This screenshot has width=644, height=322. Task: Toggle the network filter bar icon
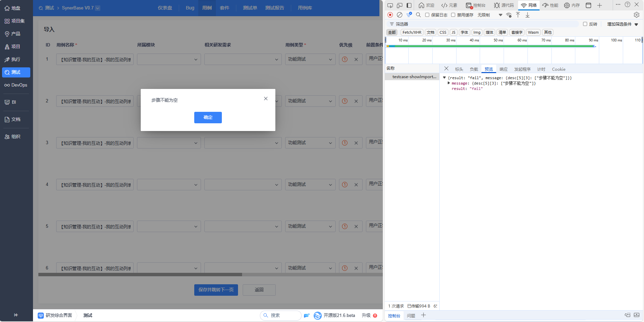coord(409,15)
